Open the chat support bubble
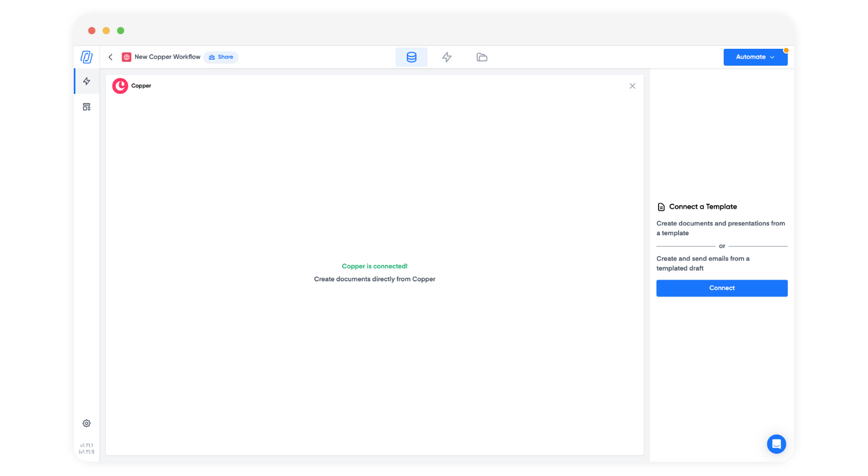868x476 pixels. point(776,444)
